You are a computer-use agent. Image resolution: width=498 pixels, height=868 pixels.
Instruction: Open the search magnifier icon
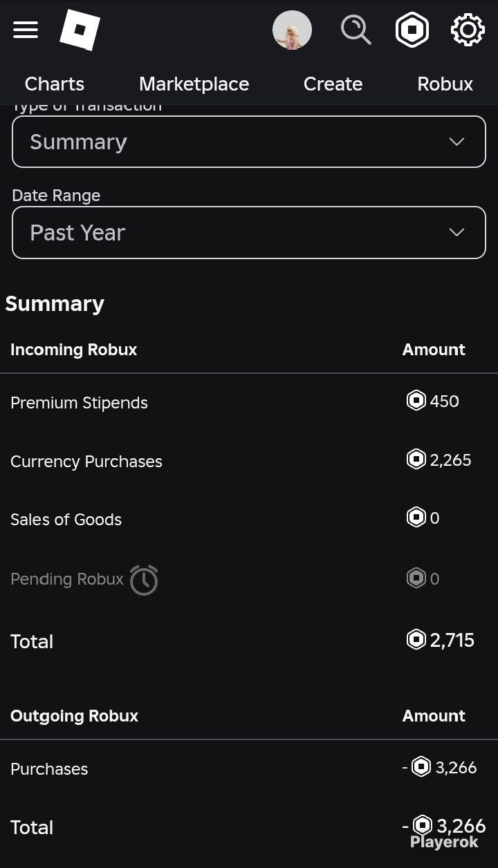coord(356,30)
